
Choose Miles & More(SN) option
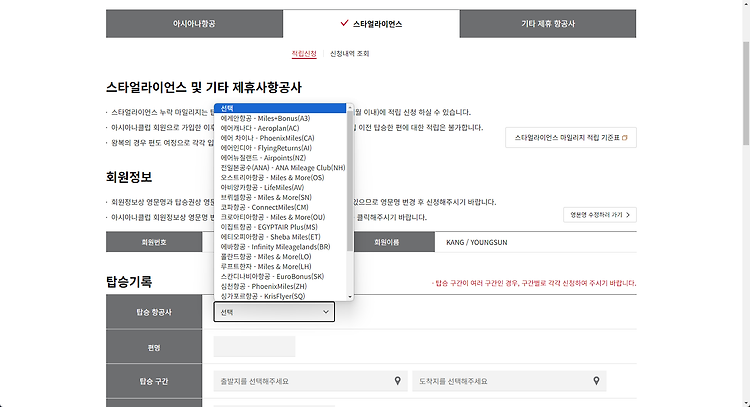[280, 198]
